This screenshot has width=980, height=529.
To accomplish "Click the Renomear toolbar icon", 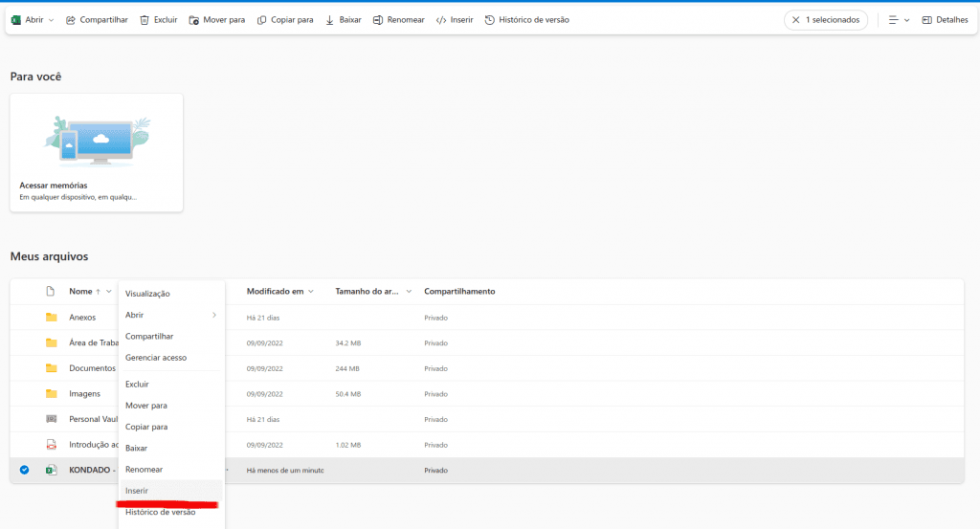I will [378, 20].
